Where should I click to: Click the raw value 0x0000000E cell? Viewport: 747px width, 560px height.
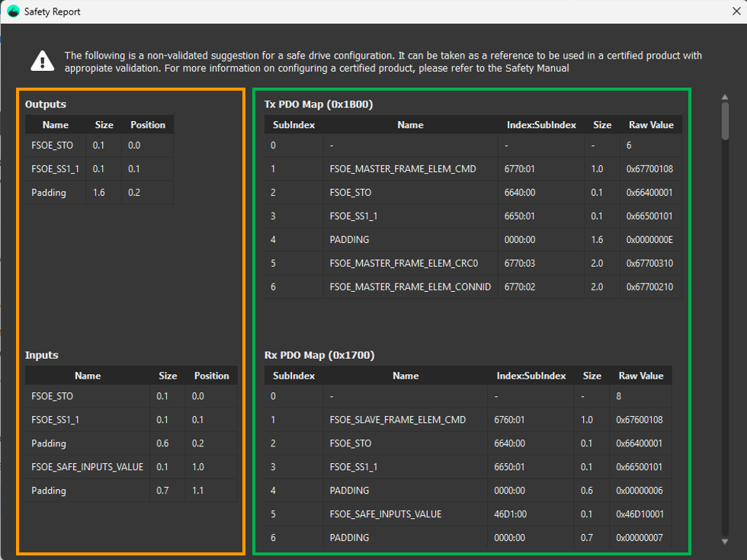[650, 240]
